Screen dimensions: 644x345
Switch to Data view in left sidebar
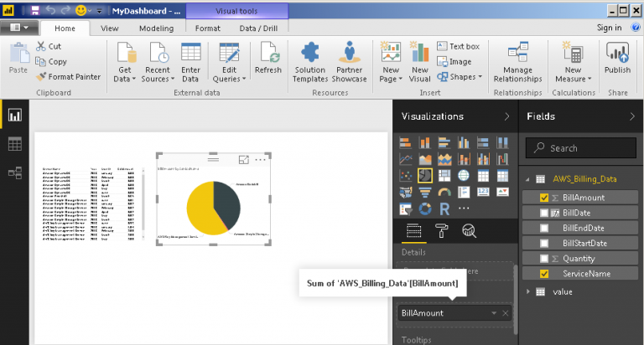coord(14,144)
